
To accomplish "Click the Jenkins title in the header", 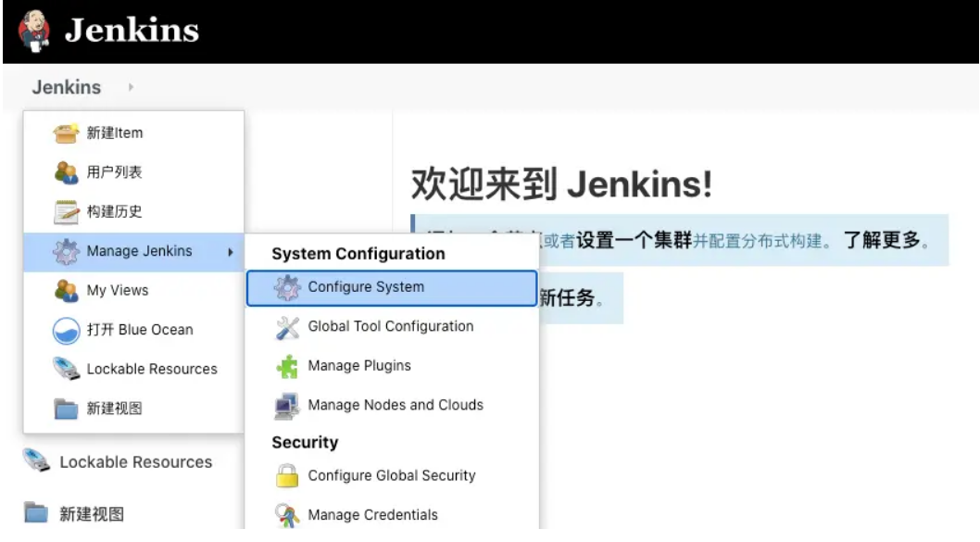I will click(132, 30).
